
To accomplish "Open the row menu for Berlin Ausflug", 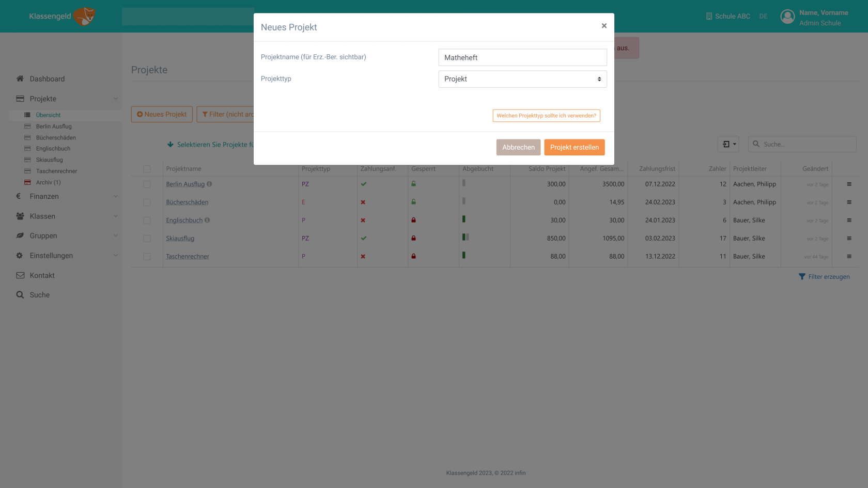I will (849, 184).
